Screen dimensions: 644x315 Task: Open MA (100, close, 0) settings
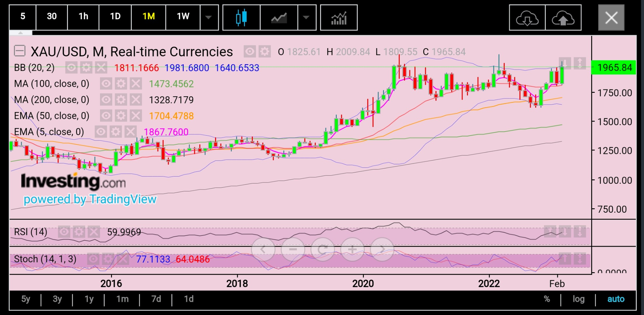tap(121, 84)
